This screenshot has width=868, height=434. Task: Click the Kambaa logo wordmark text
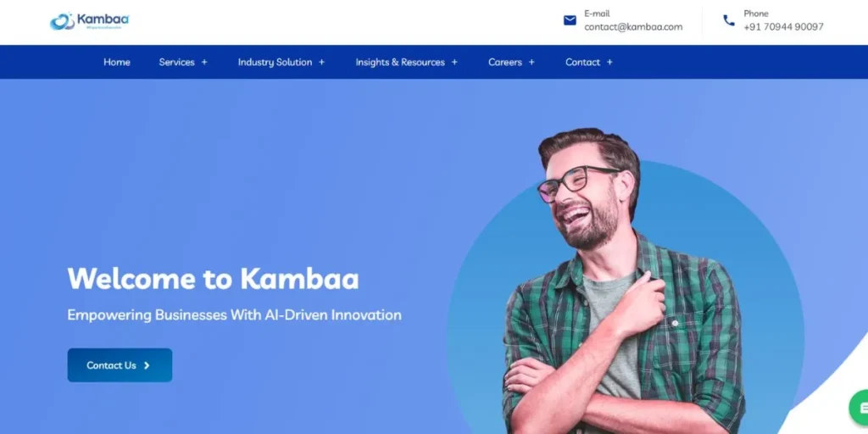tap(103, 19)
